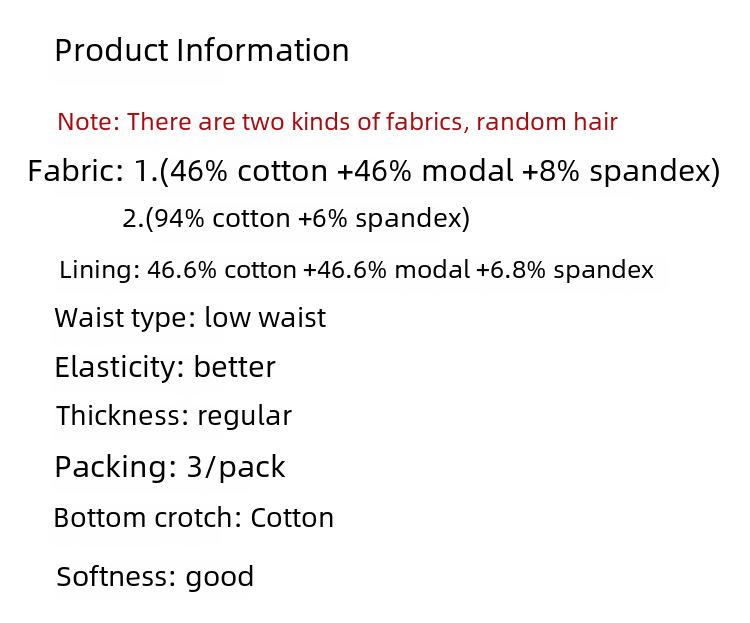Select the 94% cotton +6% spandex line
The width and height of the screenshot is (750, 623).
[x=296, y=219]
